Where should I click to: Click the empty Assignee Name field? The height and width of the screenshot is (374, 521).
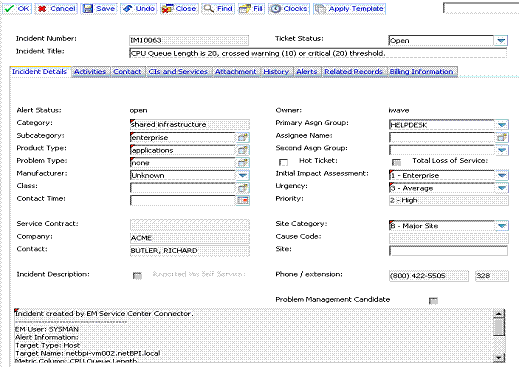click(442, 137)
